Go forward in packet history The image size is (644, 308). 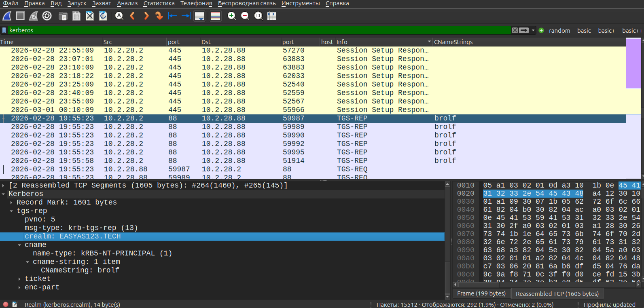(x=146, y=16)
